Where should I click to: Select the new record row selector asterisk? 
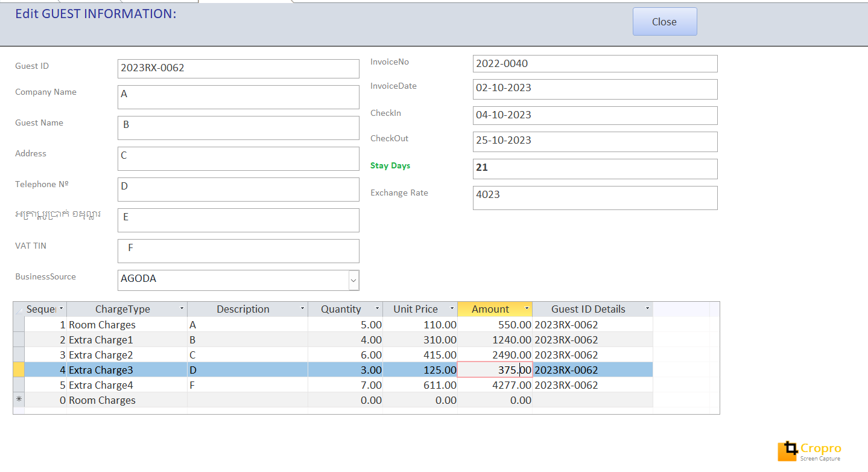point(19,400)
